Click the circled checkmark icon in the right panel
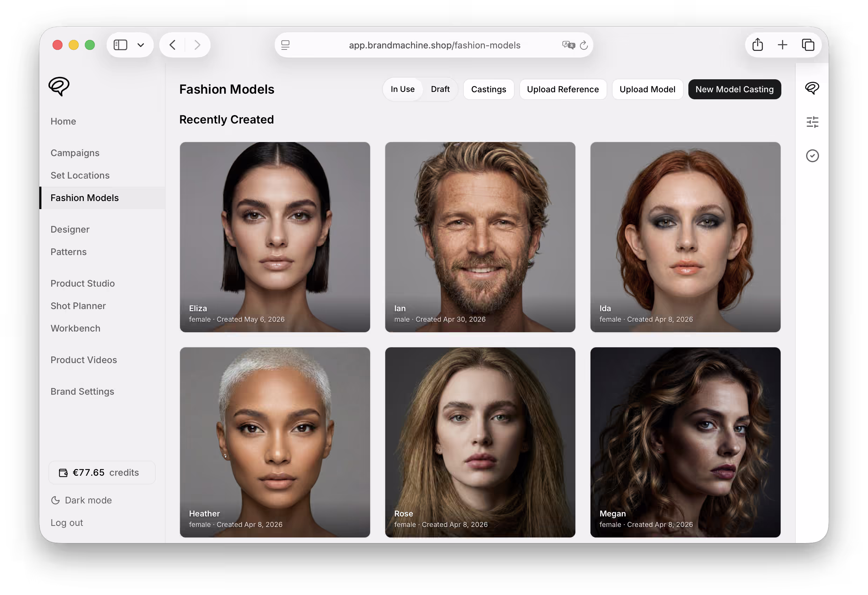868x595 pixels. coord(812,155)
